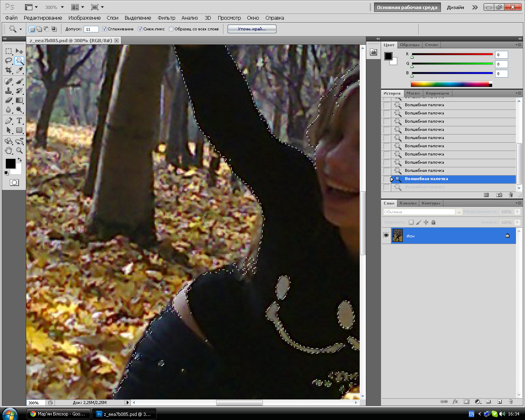Choose Intersect with Selection mode

54,29
